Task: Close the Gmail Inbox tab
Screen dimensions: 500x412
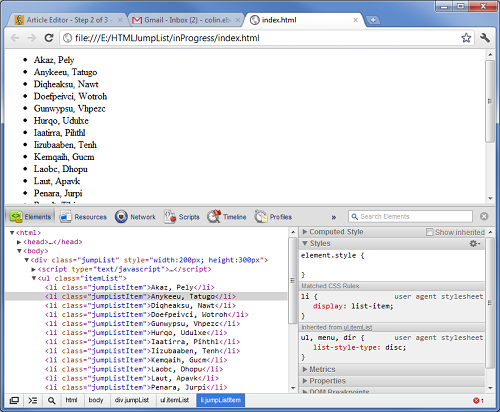Action: click(238, 20)
